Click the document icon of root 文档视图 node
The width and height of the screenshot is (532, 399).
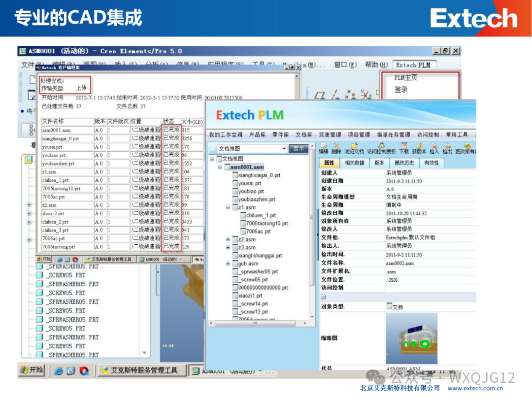[x=220, y=159]
